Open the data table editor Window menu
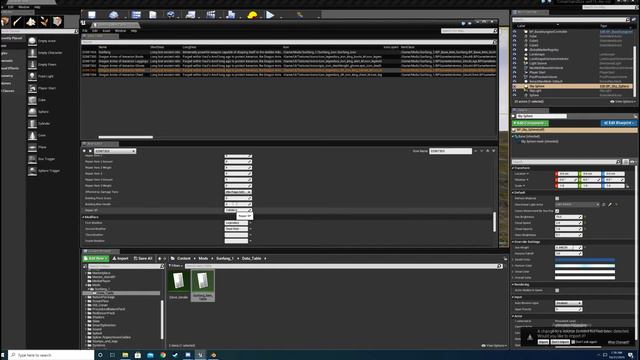The image size is (640, 360). 120,31
